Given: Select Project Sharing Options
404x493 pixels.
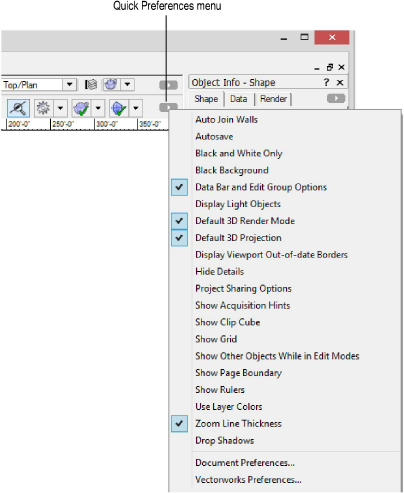Looking at the screenshot, I should (x=285, y=288).
